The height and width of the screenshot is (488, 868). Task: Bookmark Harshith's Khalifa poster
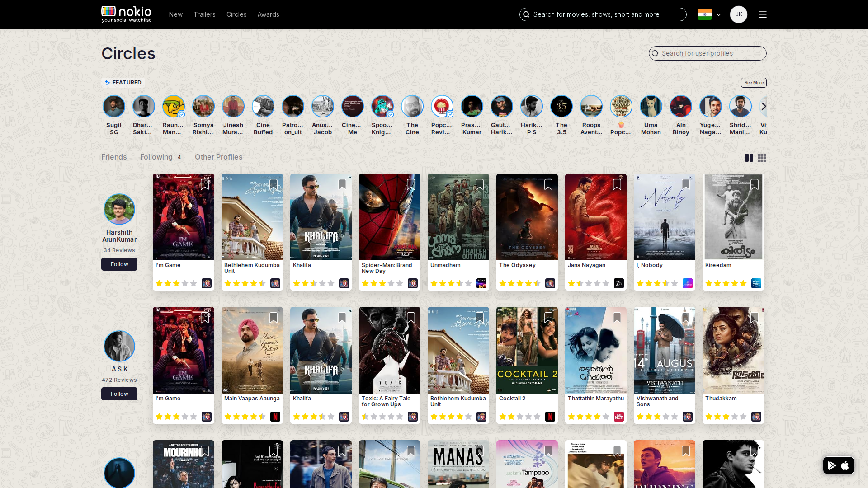(x=342, y=184)
